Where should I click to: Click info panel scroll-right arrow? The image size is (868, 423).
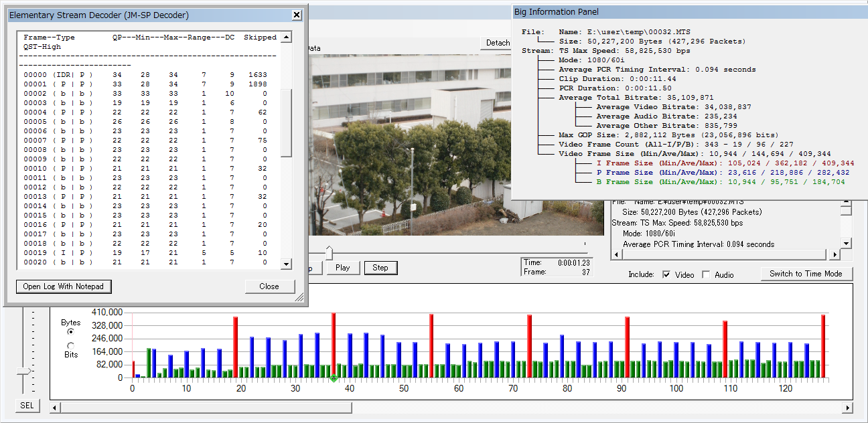click(x=835, y=255)
